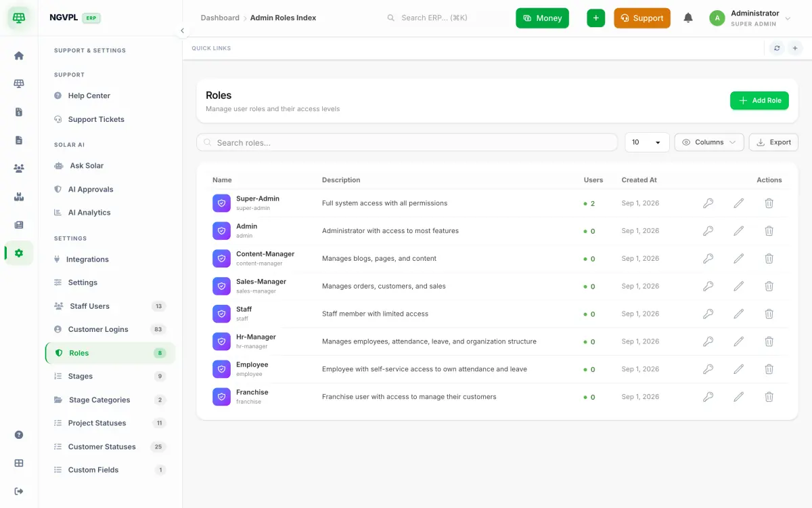Refresh quick links with the reload icon
This screenshot has height=508, width=812.
coord(777,48)
